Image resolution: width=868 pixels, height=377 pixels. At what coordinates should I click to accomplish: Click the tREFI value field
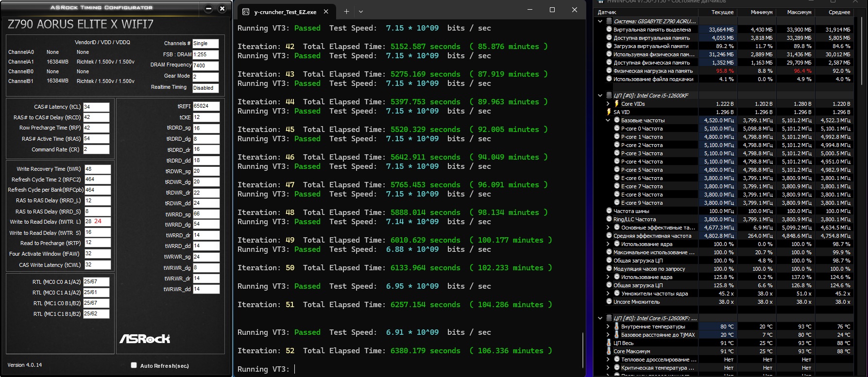[x=206, y=106]
